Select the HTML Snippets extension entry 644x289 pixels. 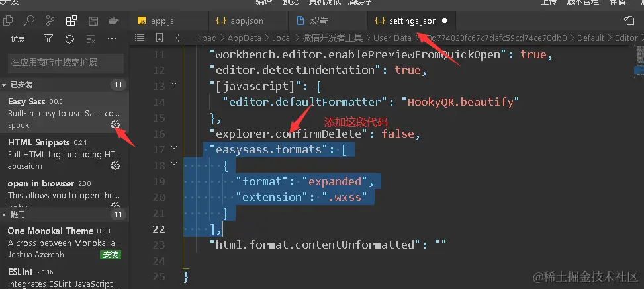64,154
